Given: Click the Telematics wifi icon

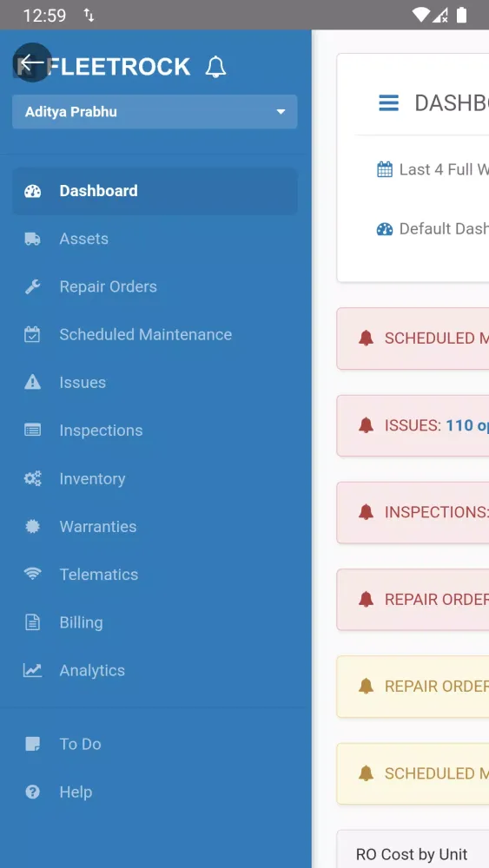Looking at the screenshot, I should [x=33, y=574].
